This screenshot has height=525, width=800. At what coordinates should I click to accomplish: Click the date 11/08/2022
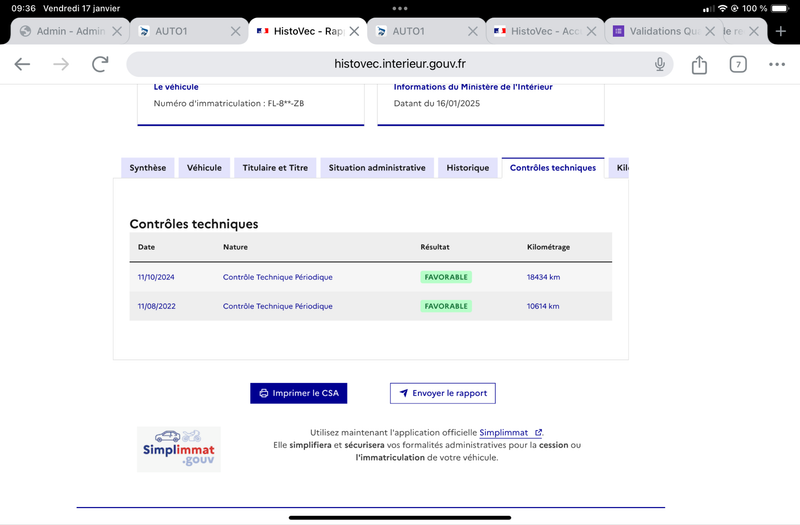click(157, 306)
